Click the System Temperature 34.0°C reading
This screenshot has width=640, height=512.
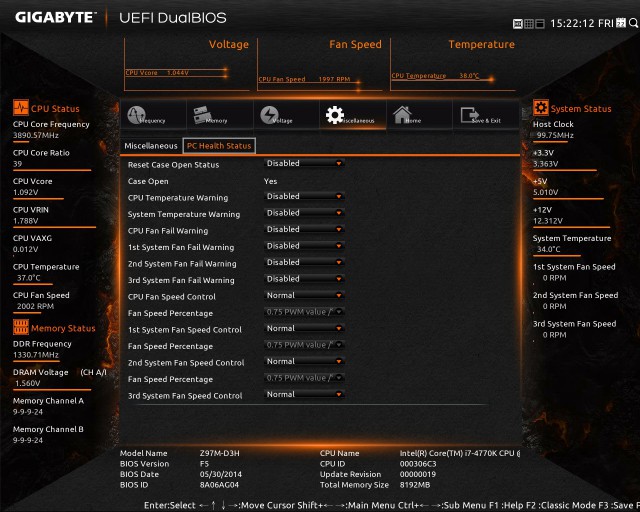coord(549,249)
